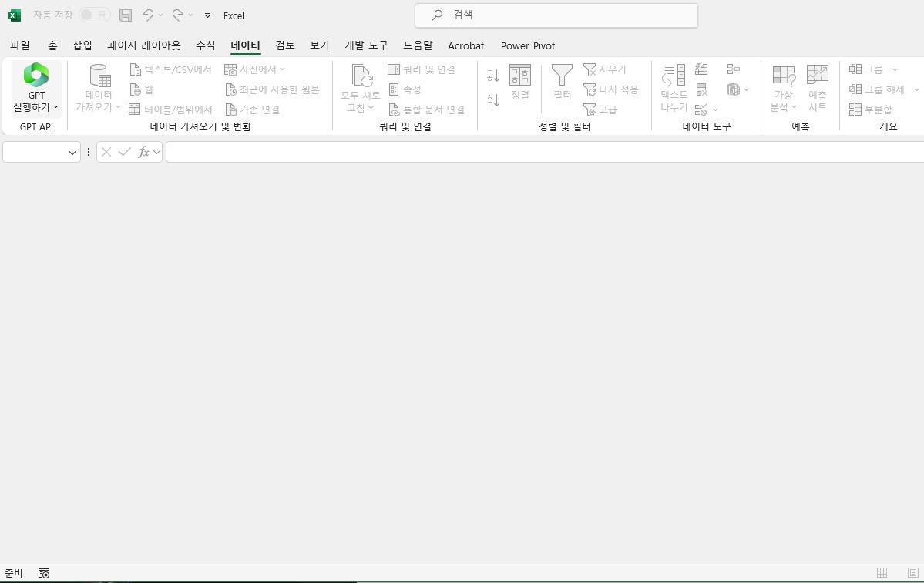924x583 pixels.
Task: Switch to normal view in status bar
Action: [882, 573]
